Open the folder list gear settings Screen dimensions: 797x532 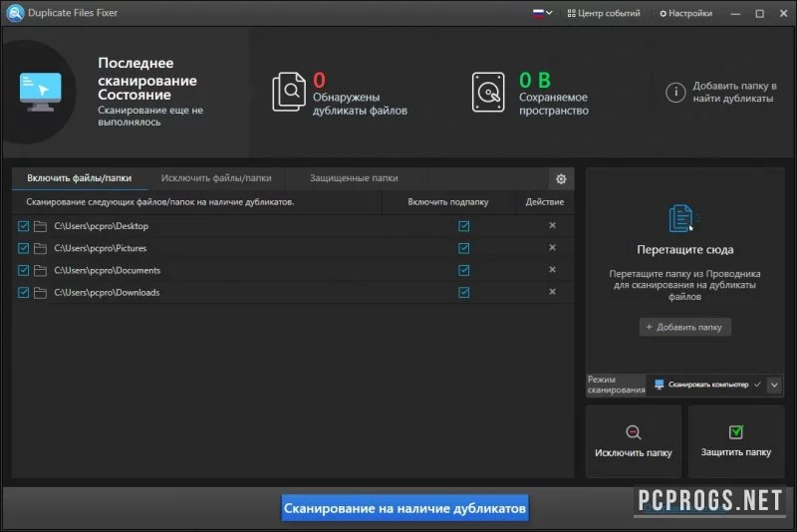(x=561, y=179)
